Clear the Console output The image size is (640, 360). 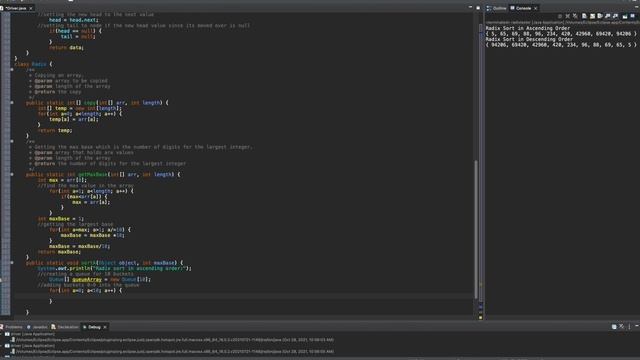pyautogui.click(x=584, y=16)
